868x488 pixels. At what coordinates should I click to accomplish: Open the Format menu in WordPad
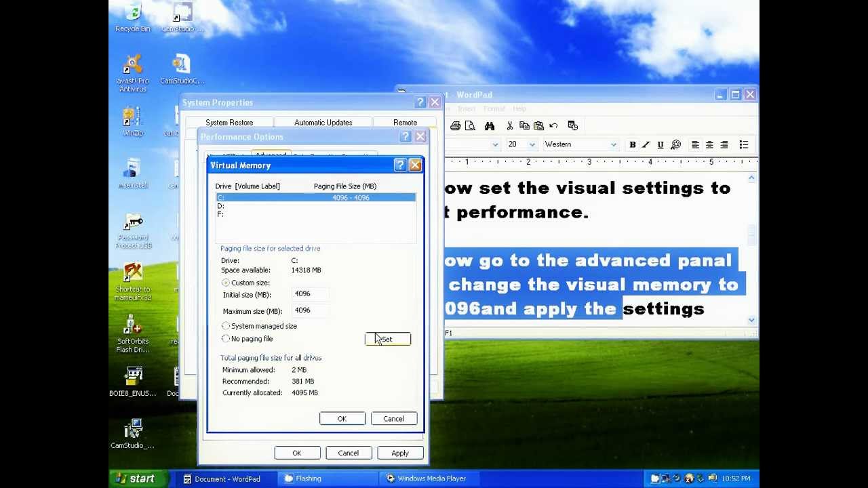tap(494, 108)
